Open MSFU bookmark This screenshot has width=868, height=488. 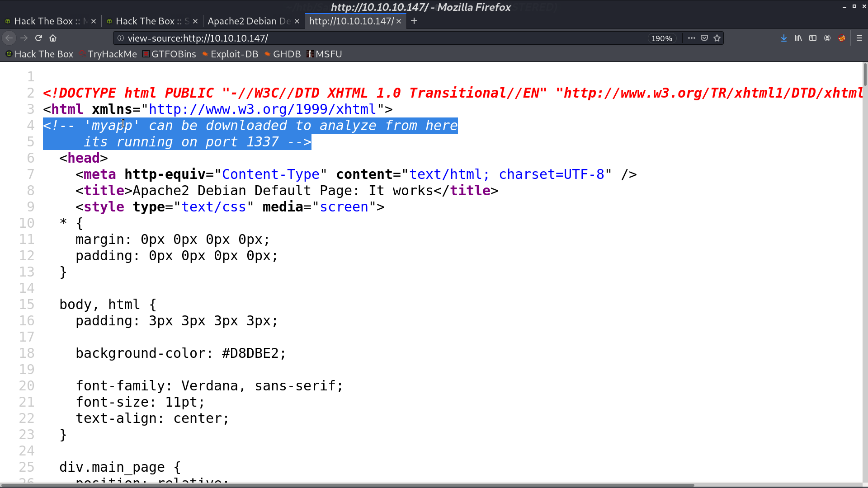[324, 54]
